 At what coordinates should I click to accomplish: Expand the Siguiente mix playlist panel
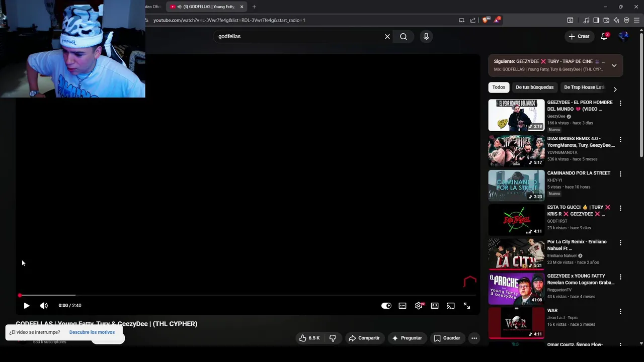click(x=614, y=65)
